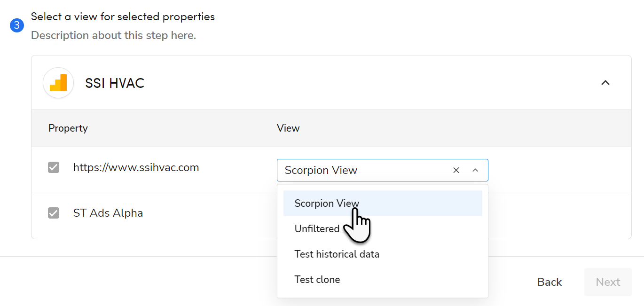This screenshot has width=644, height=306.
Task: Go Back to previous step
Action: click(550, 282)
